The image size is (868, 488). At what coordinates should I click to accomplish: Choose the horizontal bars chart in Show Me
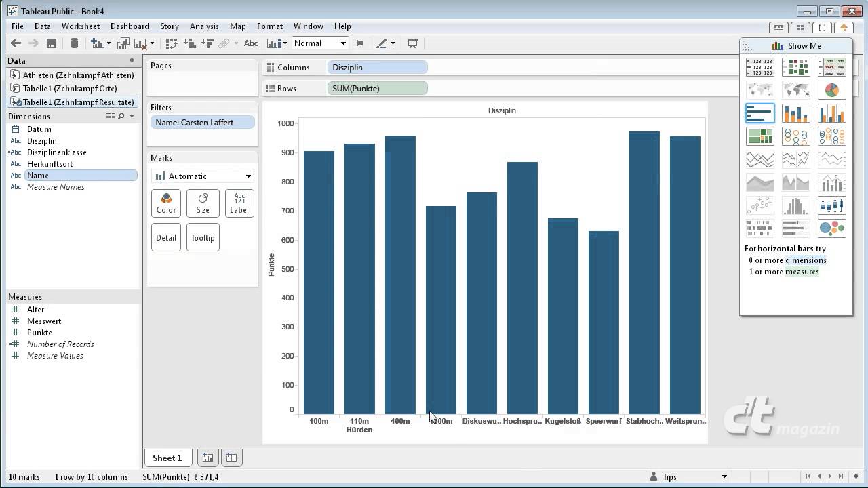point(759,113)
